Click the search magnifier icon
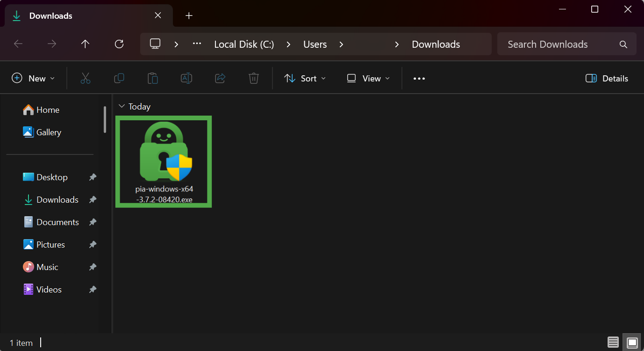The height and width of the screenshot is (351, 644). (x=623, y=44)
